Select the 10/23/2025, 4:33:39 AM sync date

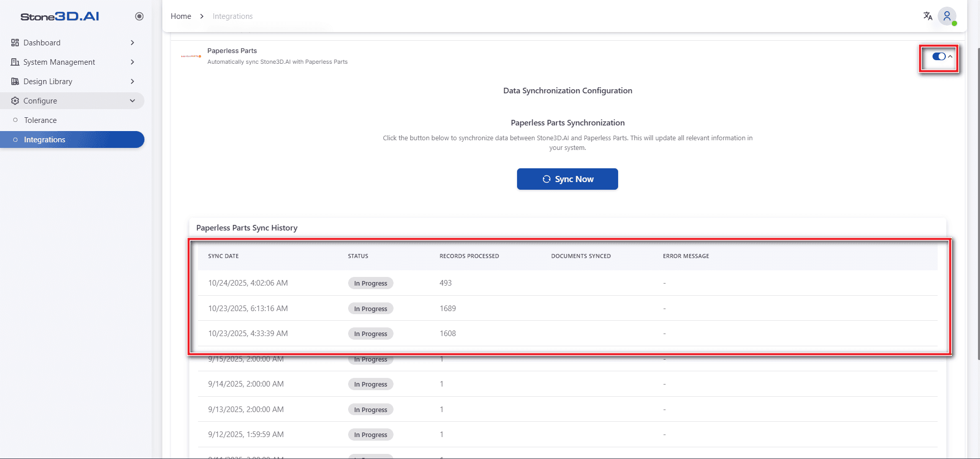(248, 334)
